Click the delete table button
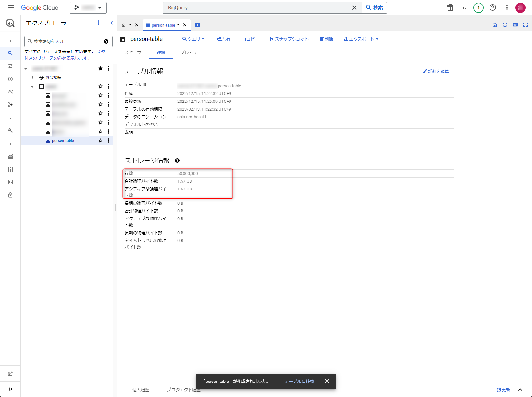532x397 pixels. (326, 39)
